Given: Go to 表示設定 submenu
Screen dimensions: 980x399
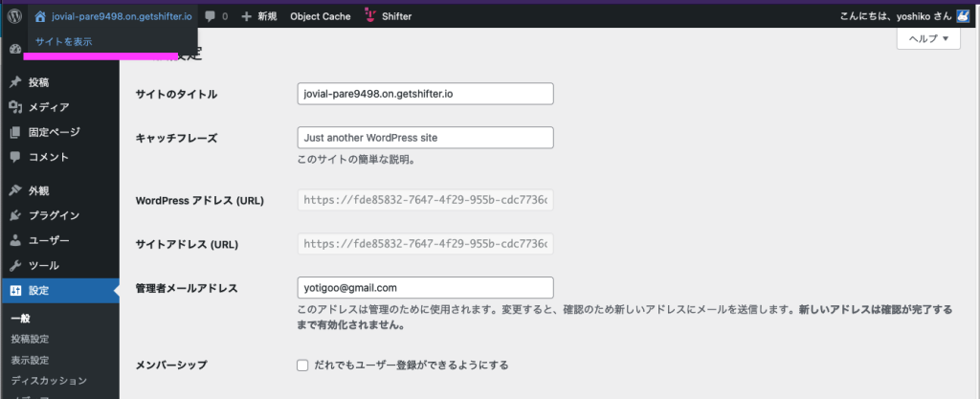Looking at the screenshot, I should [x=30, y=361].
